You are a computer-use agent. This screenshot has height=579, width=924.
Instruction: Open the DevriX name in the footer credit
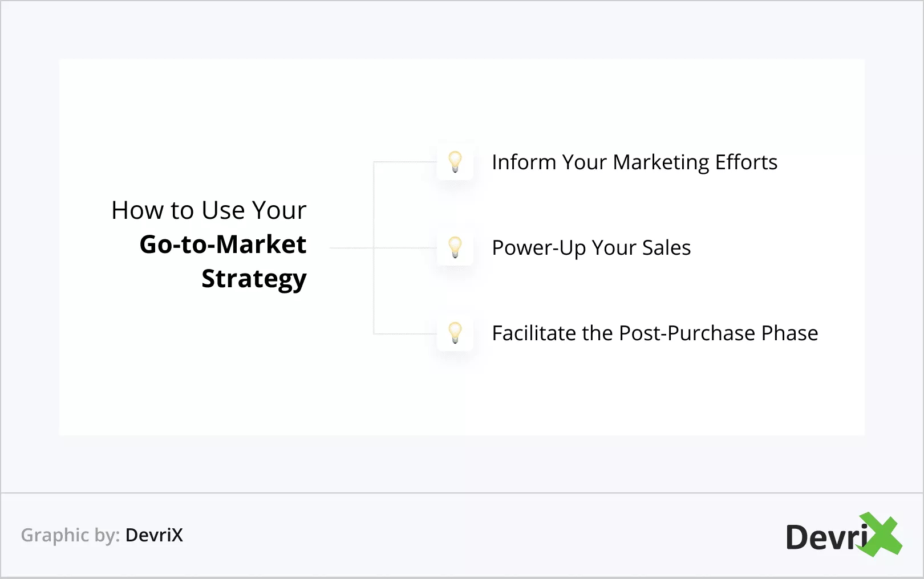coord(154,535)
